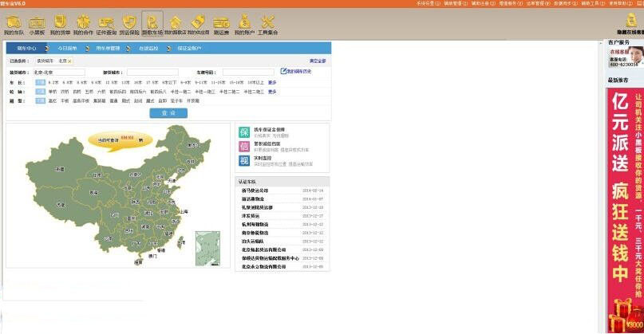The height and width of the screenshot is (334, 644).
Task: Select 高栏 body type option
Action: click(x=53, y=100)
